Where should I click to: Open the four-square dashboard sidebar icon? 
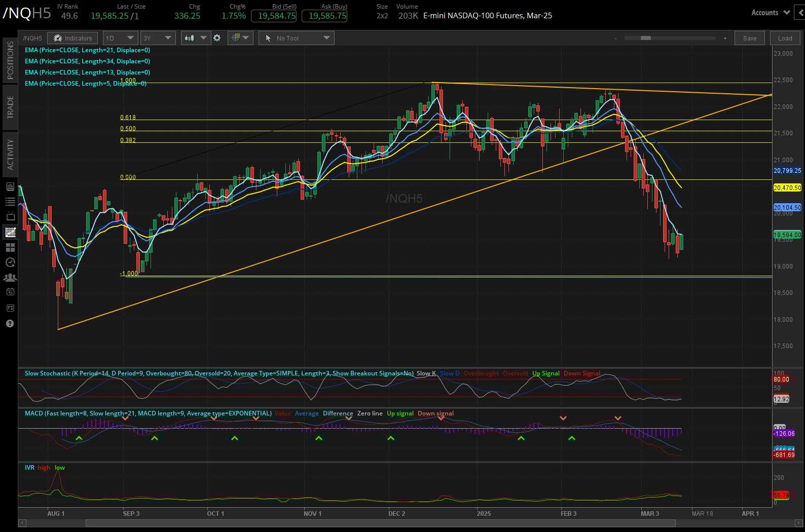(x=10, y=248)
